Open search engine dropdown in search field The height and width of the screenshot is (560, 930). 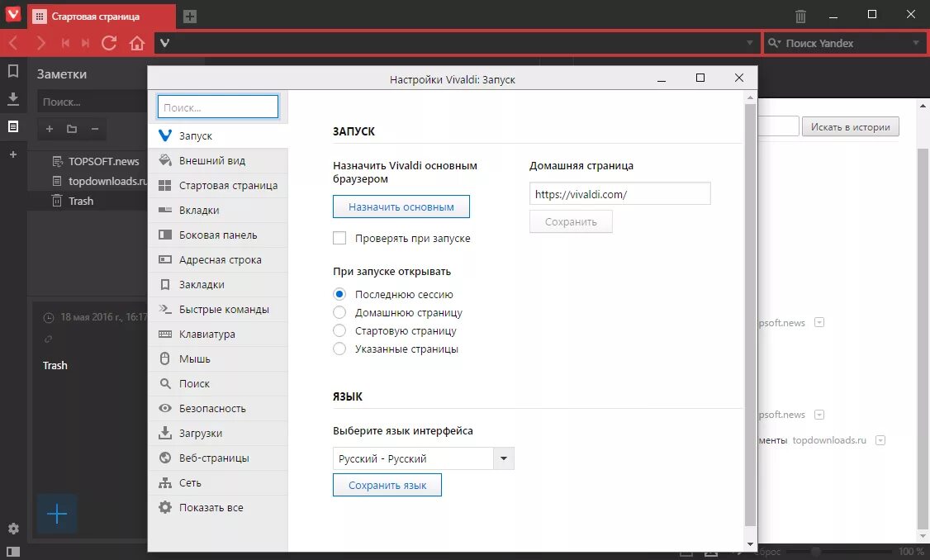[x=774, y=43]
